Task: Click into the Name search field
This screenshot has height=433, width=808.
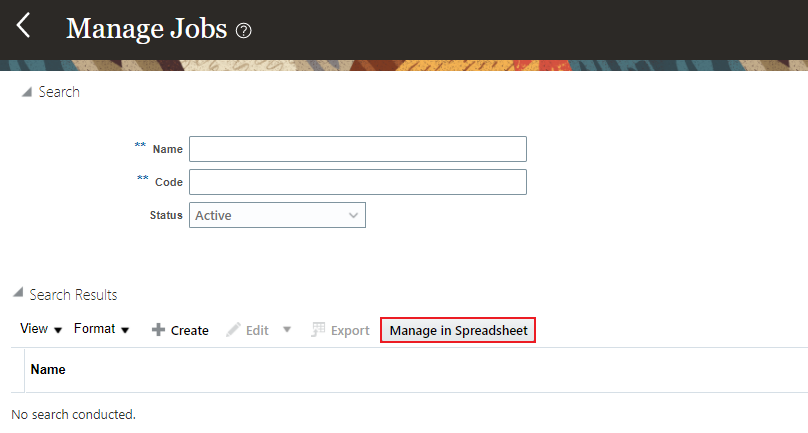Action: (x=357, y=149)
